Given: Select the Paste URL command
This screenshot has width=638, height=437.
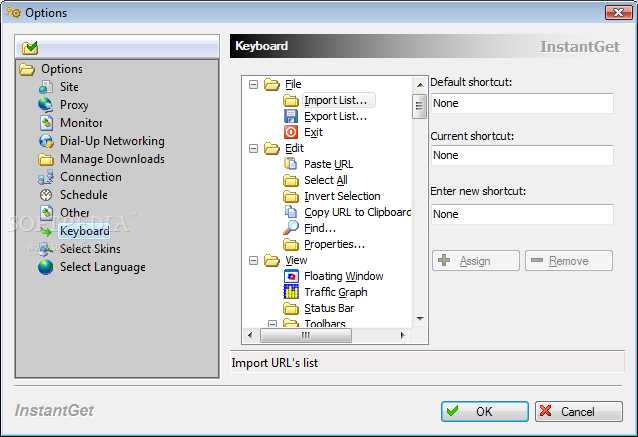Looking at the screenshot, I should [329, 164].
